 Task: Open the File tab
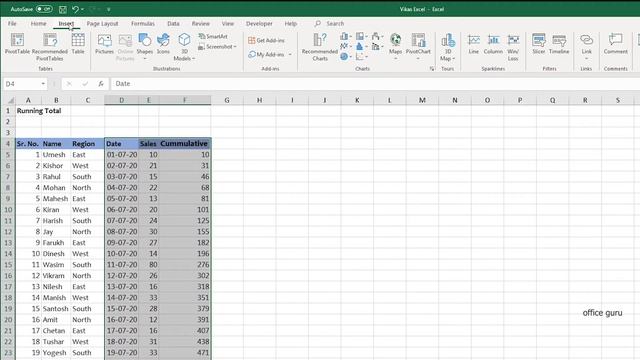(x=12, y=24)
